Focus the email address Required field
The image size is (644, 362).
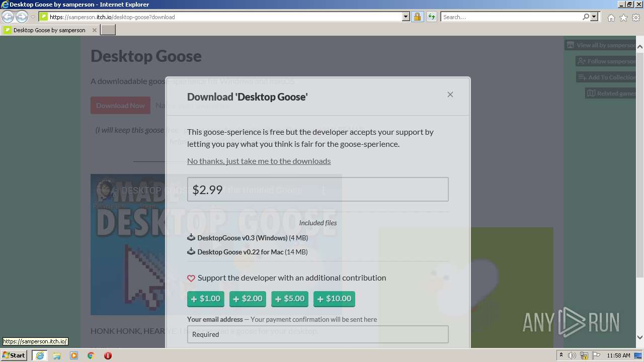point(317,334)
